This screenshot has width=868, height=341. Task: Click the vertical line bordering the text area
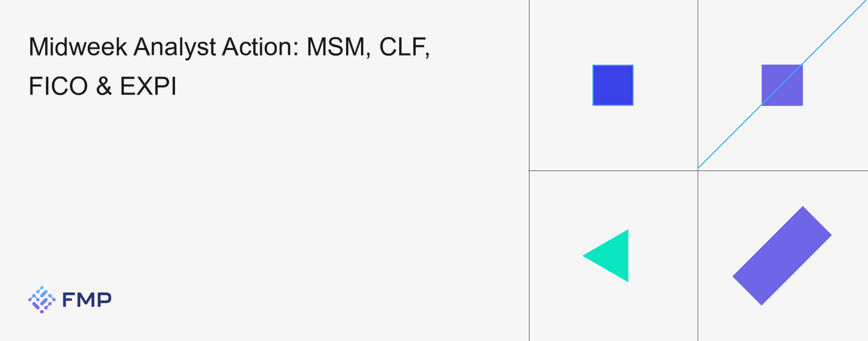529,170
